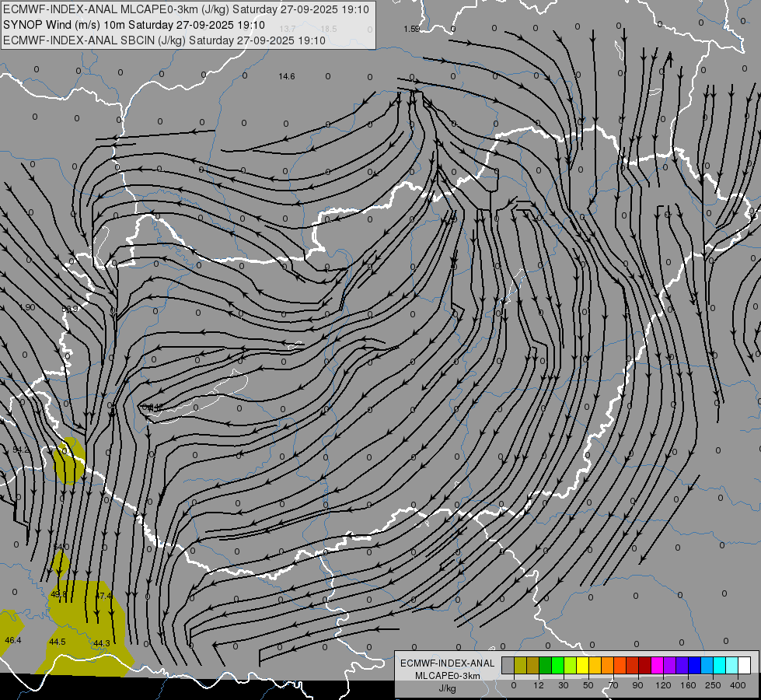The height and width of the screenshot is (700, 761).
Task: Select the orange-red swatch above 70
Action: (x=620, y=665)
